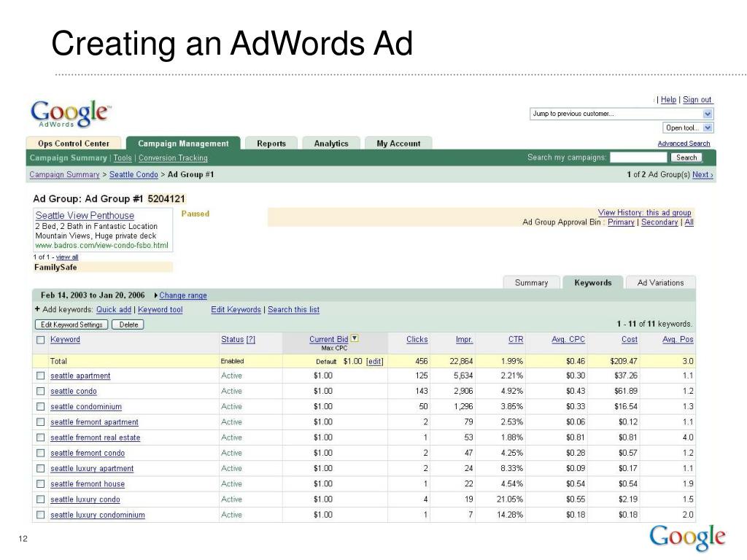Click the Current Bid column header
747x560 pixels.
pyautogui.click(x=328, y=339)
